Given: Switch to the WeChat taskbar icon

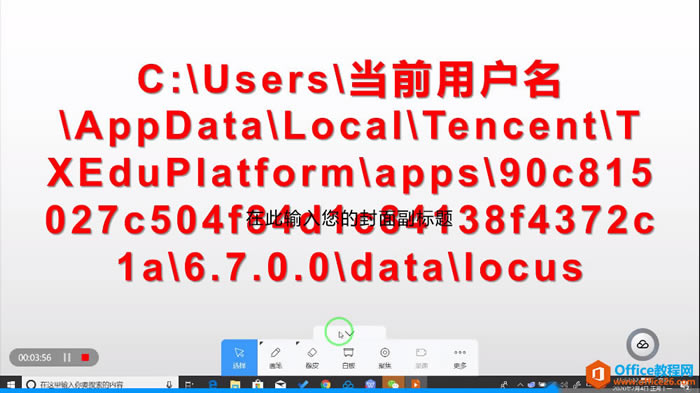Looking at the screenshot, I should (x=393, y=384).
